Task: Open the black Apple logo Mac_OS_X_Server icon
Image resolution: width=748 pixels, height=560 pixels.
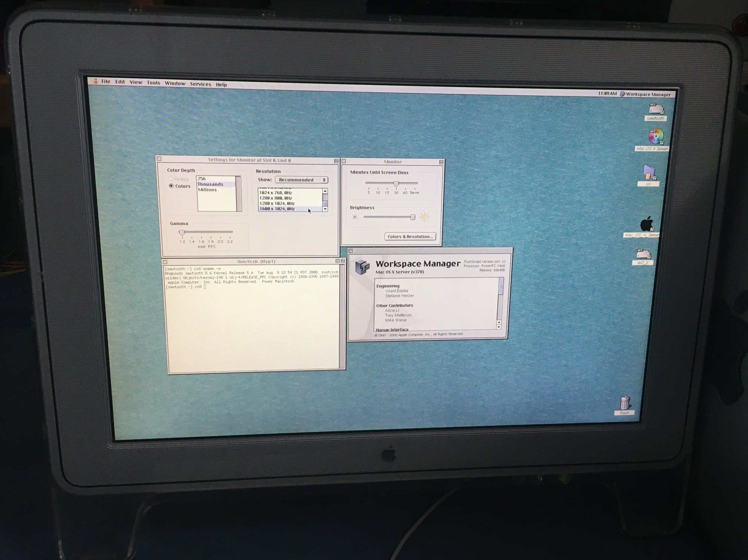Action: point(647,224)
